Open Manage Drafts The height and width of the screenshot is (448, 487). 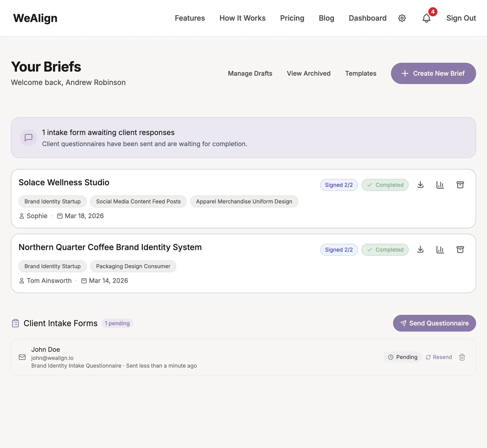[250, 73]
